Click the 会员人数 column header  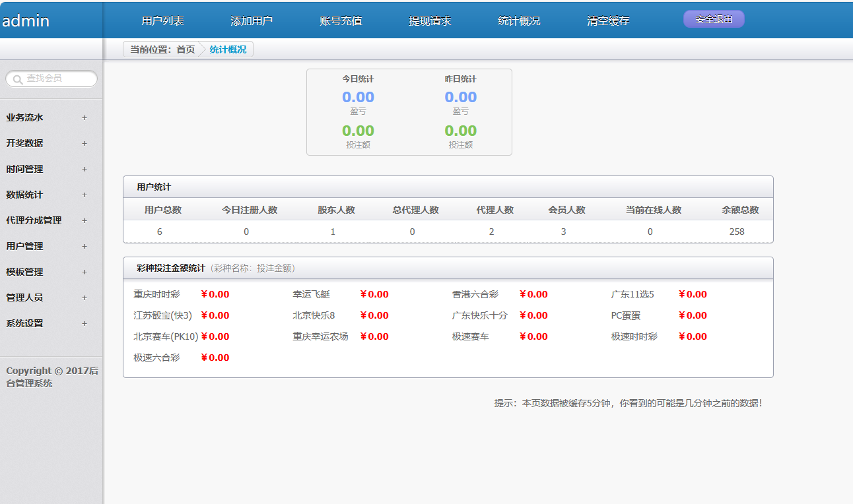tap(567, 210)
